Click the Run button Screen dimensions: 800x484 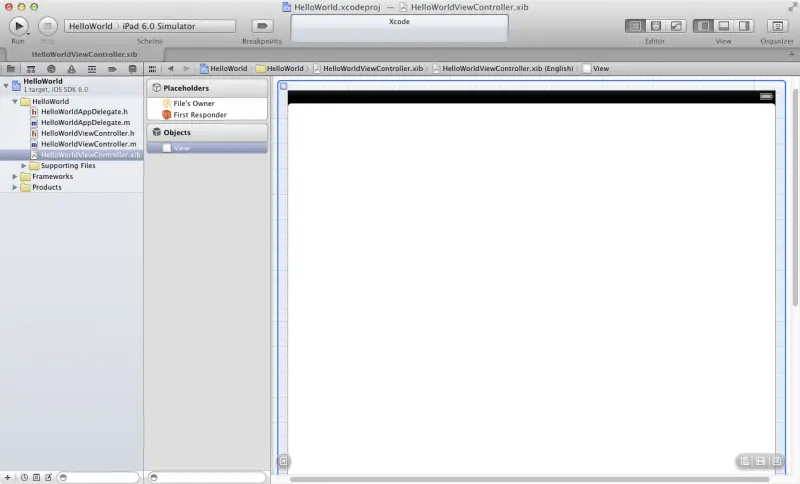click(x=19, y=25)
